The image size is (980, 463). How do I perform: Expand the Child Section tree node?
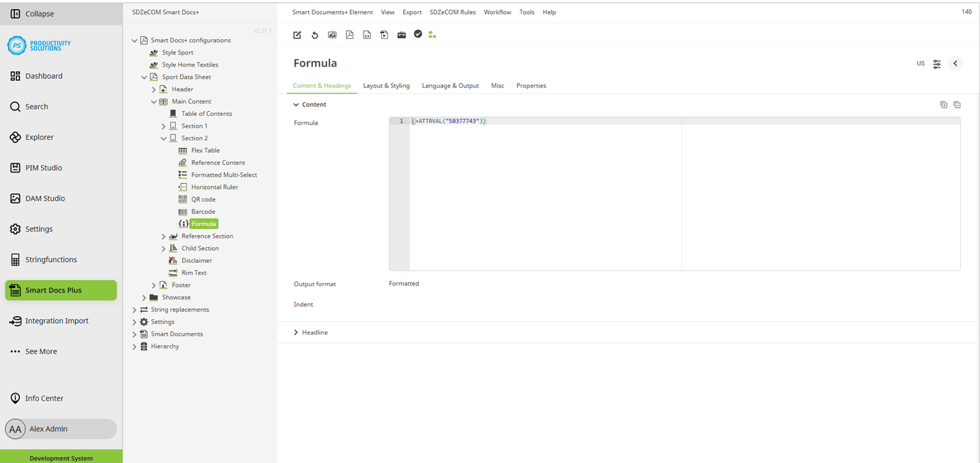point(164,249)
